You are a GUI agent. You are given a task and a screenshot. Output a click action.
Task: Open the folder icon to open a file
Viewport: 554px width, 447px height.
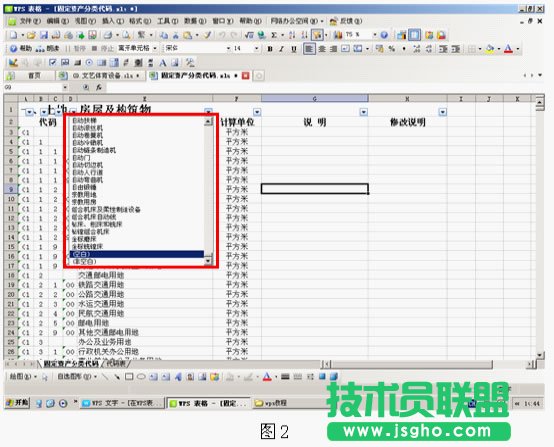(31, 35)
